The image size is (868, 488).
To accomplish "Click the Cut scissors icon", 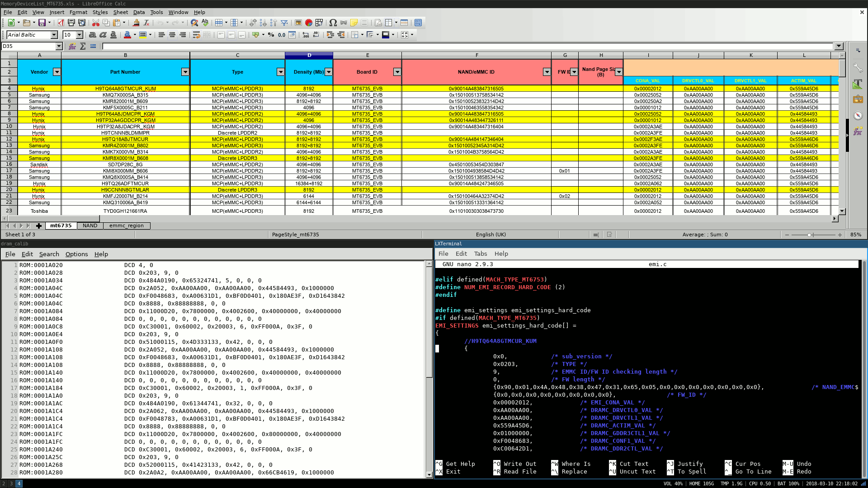I will tap(95, 23).
